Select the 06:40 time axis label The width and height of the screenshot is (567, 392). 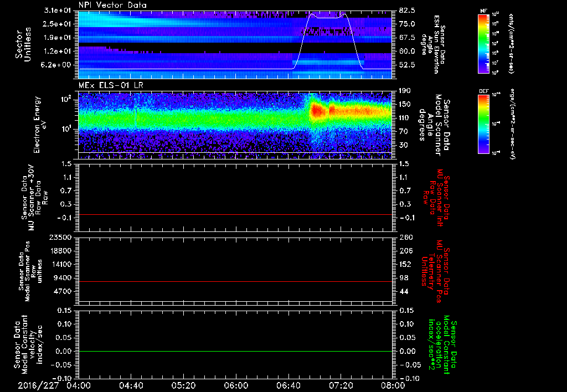[288, 385]
